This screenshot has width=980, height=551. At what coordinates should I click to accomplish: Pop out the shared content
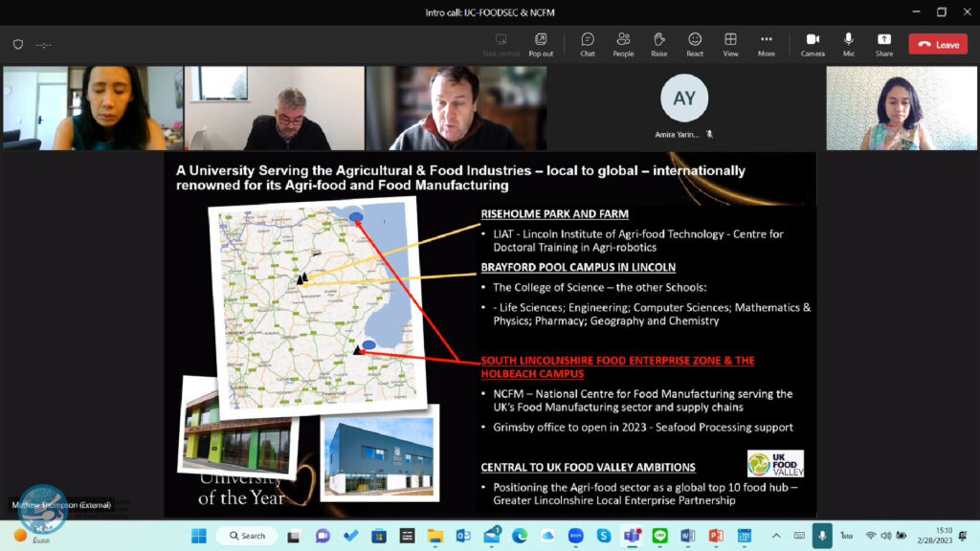[x=541, y=44]
